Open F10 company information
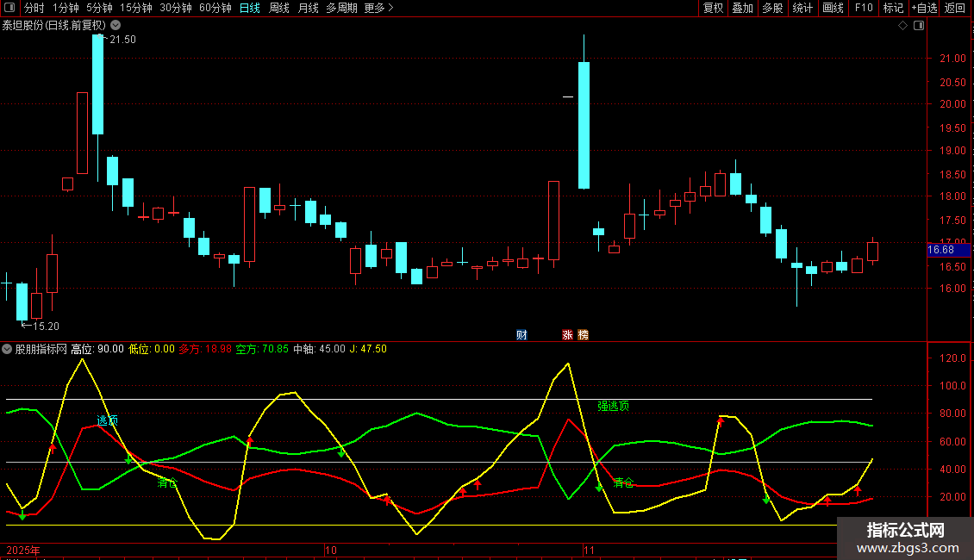Screen dimensions: 974x560 point(864,8)
